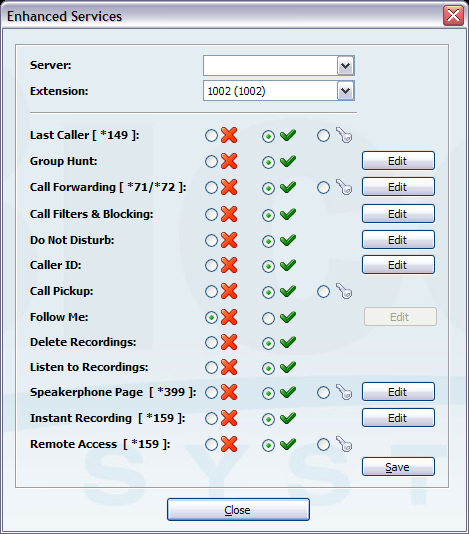This screenshot has width=469, height=534.
Task: Click the key icon for Last Caller
Action: tap(344, 135)
